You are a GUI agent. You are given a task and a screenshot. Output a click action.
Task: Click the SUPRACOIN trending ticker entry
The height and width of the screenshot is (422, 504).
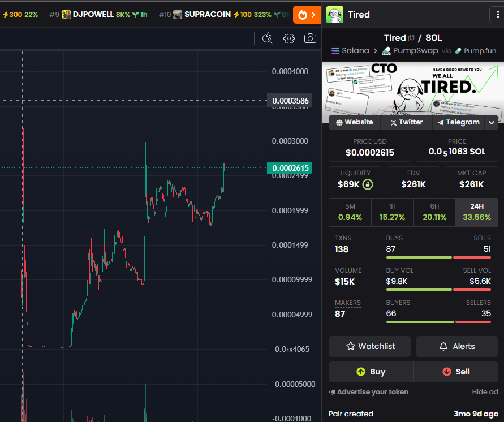pos(225,15)
